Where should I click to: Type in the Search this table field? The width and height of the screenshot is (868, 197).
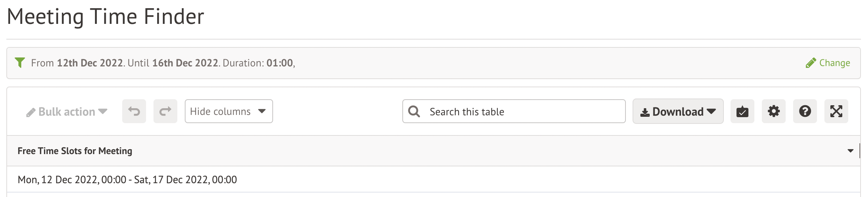(x=522, y=112)
